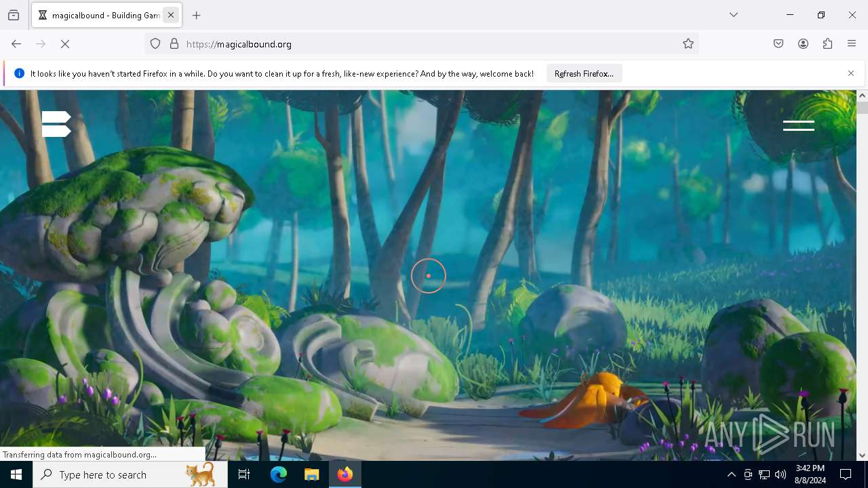
Task: Click the cat search highlight icon
Action: pyautogui.click(x=201, y=474)
